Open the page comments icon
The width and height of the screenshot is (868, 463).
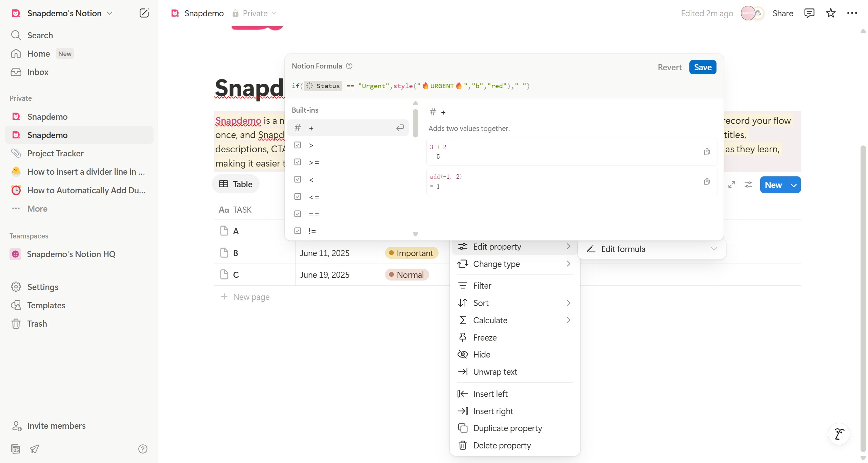click(x=809, y=13)
